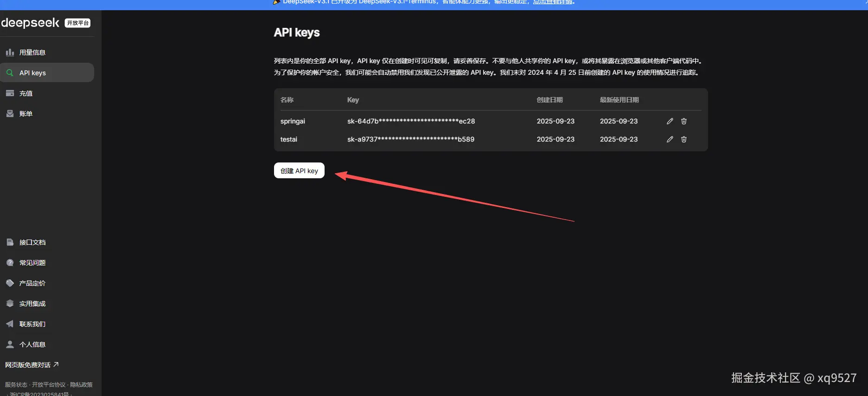The width and height of the screenshot is (868, 396).
Task: Edit the testai key name
Action: pyautogui.click(x=670, y=139)
